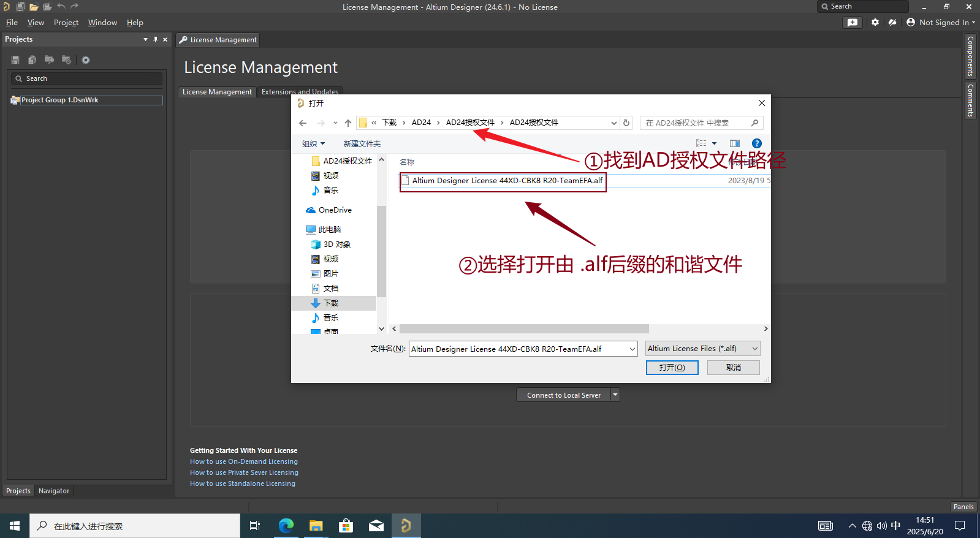
Task: Click the 打开(O) button
Action: tap(672, 367)
